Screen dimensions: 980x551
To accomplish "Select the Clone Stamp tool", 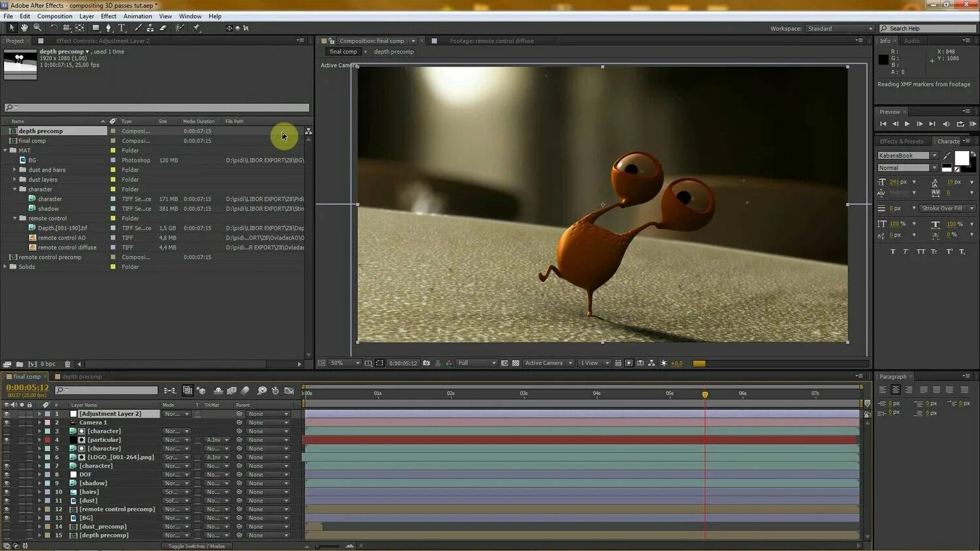I will click(150, 28).
